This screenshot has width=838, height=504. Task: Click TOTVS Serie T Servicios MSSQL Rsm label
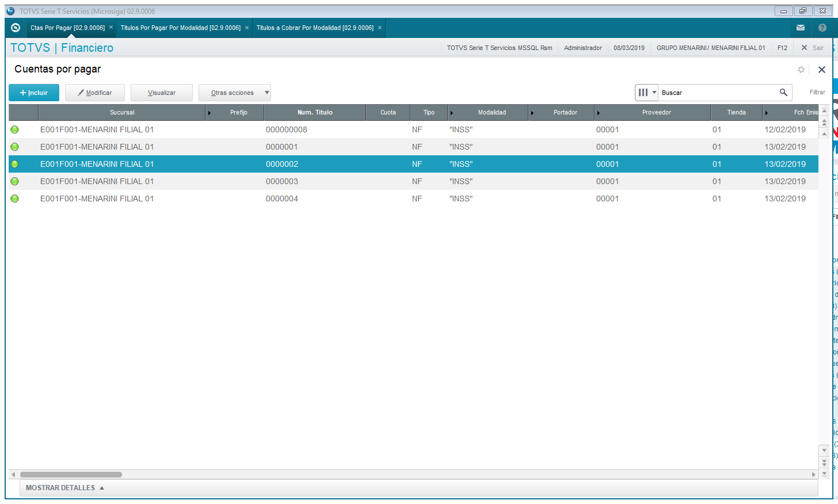500,48
